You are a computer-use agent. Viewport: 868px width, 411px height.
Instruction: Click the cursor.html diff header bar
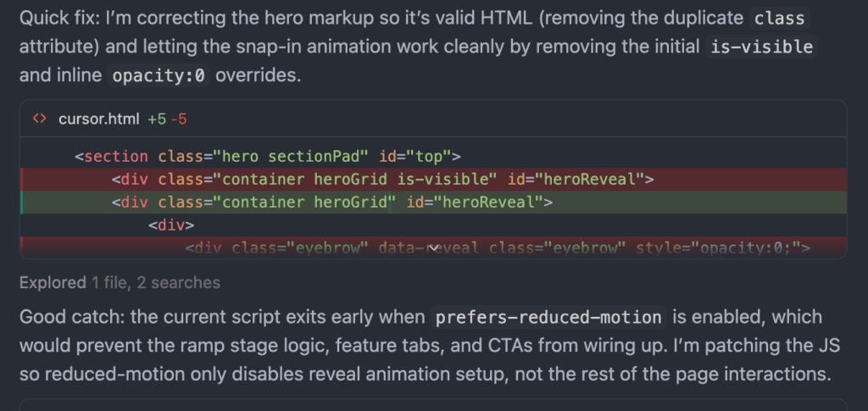pyautogui.click(x=509, y=119)
